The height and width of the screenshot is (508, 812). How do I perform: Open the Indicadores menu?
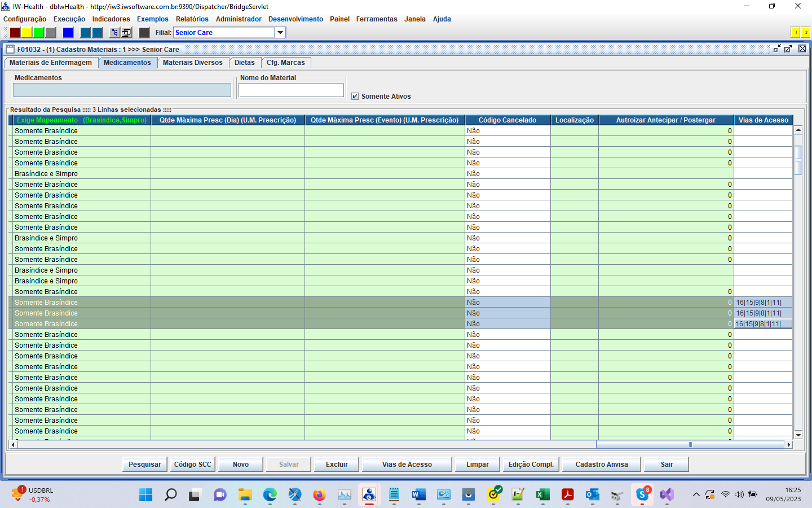coord(111,19)
